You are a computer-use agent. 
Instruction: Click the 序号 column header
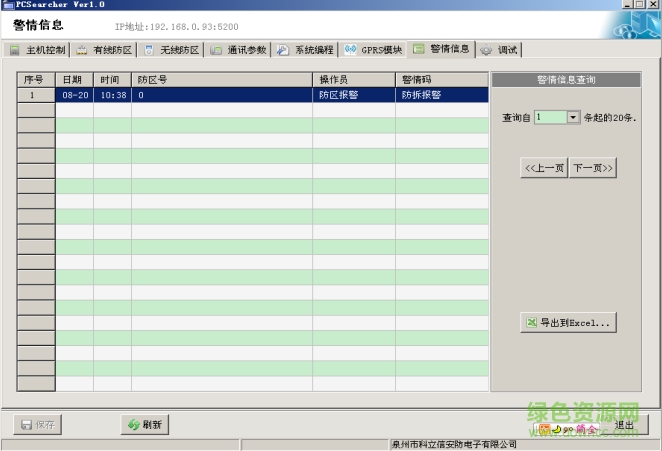tap(36, 80)
